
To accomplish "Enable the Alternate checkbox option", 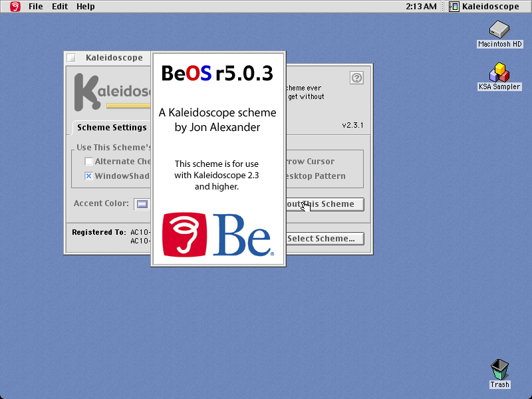I will click(x=88, y=162).
